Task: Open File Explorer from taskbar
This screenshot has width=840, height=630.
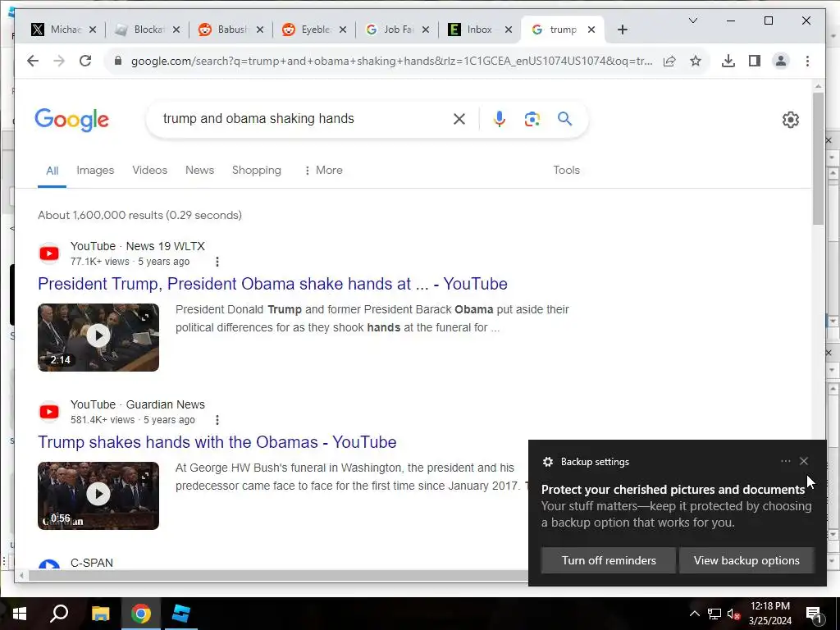Action: tap(100, 614)
